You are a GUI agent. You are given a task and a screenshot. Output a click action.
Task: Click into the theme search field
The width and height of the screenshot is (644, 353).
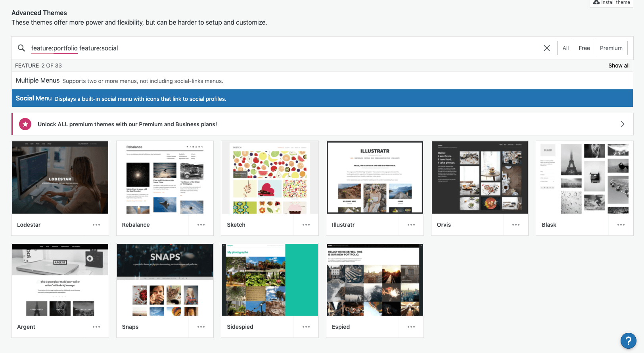278,48
